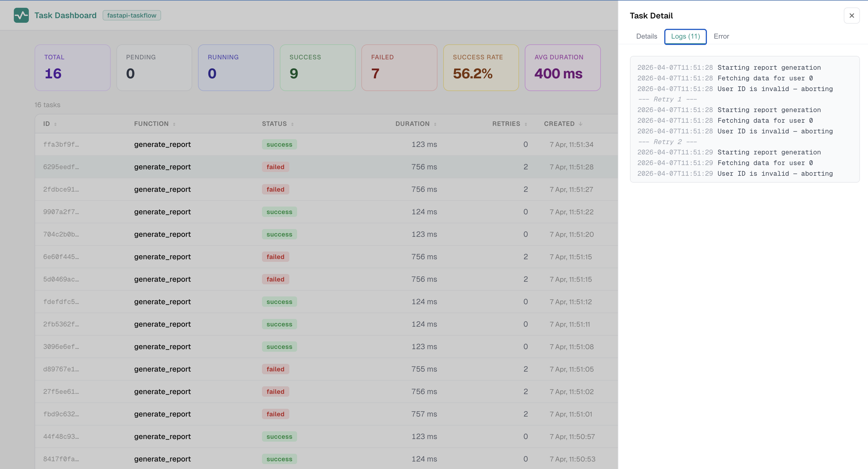The height and width of the screenshot is (469, 868).
Task: Open failed task row 2fdbce91
Action: click(x=61, y=189)
